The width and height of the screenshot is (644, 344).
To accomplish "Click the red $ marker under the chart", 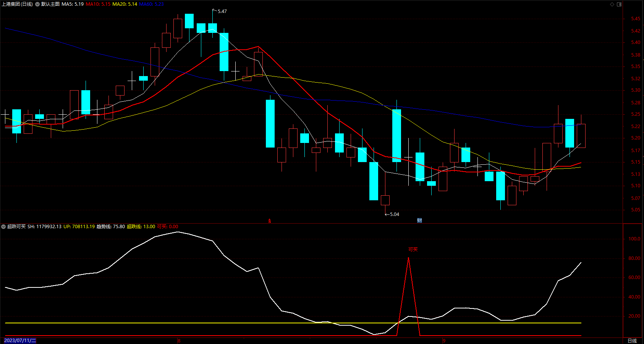I will click(270, 221).
